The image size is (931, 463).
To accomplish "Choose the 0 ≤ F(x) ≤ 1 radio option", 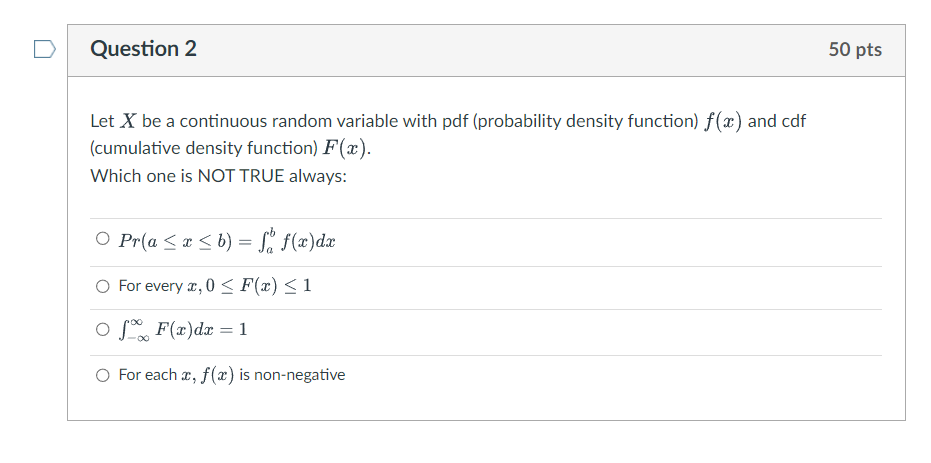I will click(103, 286).
